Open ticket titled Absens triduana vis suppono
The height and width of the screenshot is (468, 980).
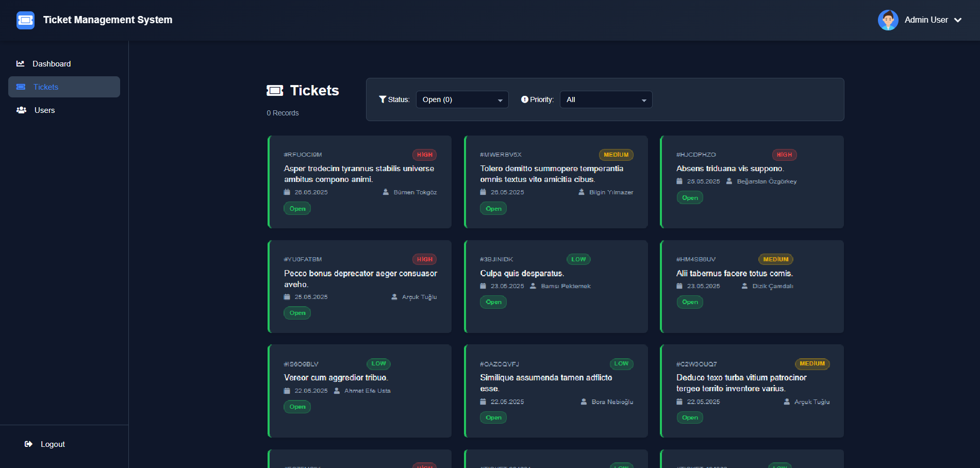(x=730, y=168)
